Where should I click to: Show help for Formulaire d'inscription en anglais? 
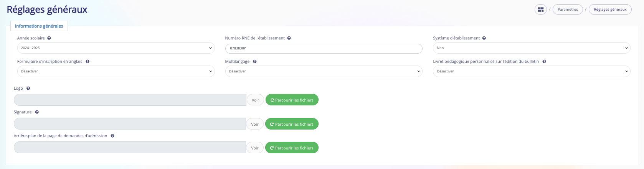tap(88, 62)
